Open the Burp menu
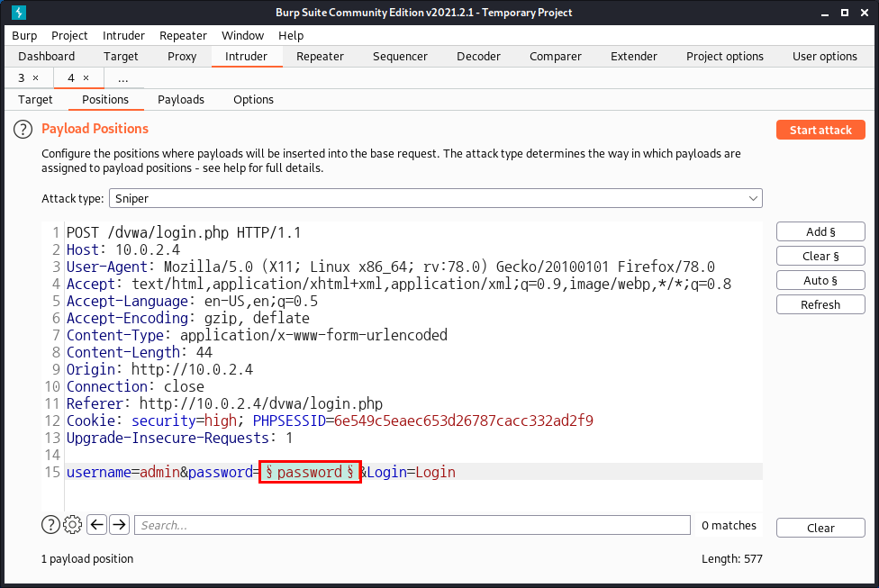 [24, 35]
